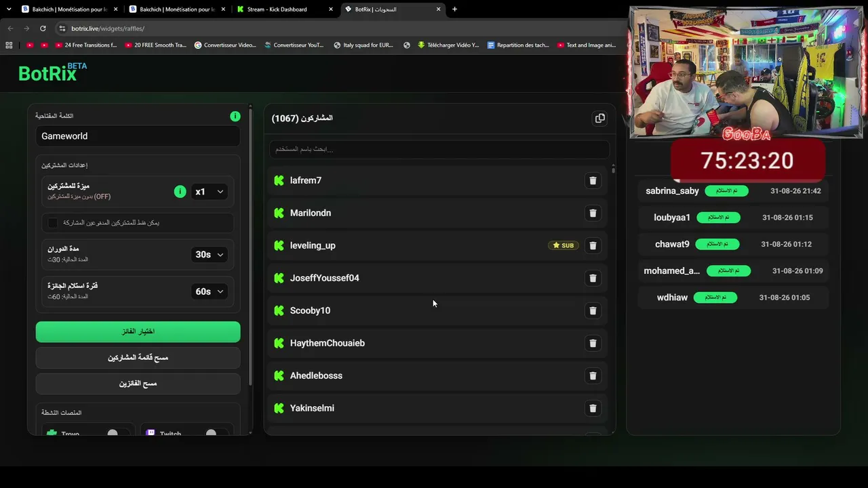The width and height of the screenshot is (868, 488).
Task: Delete Ahedlebosss entry with trash icon
Action: tap(593, 375)
